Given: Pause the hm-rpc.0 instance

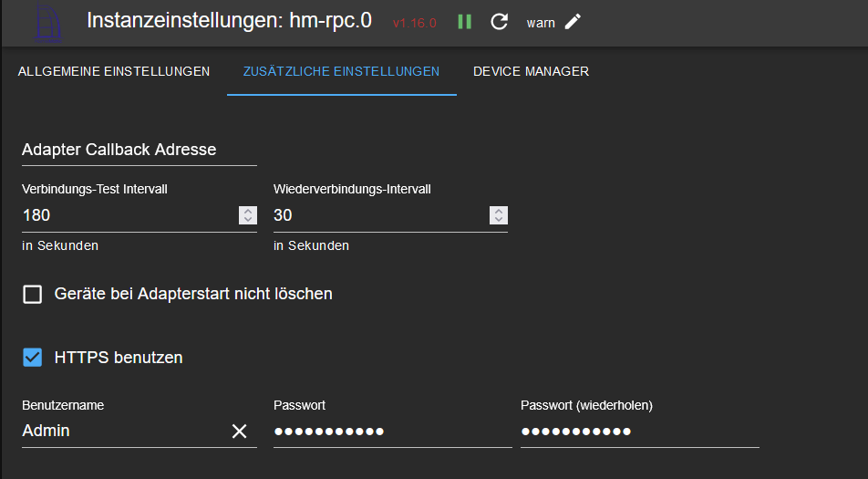Looking at the screenshot, I should point(464,22).
